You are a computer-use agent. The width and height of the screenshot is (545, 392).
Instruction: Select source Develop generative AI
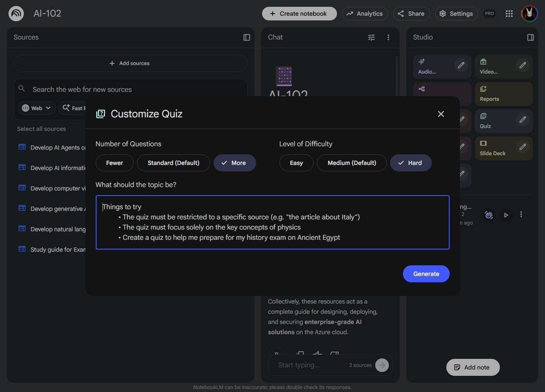pyautogui.click(x=58, y=209)
